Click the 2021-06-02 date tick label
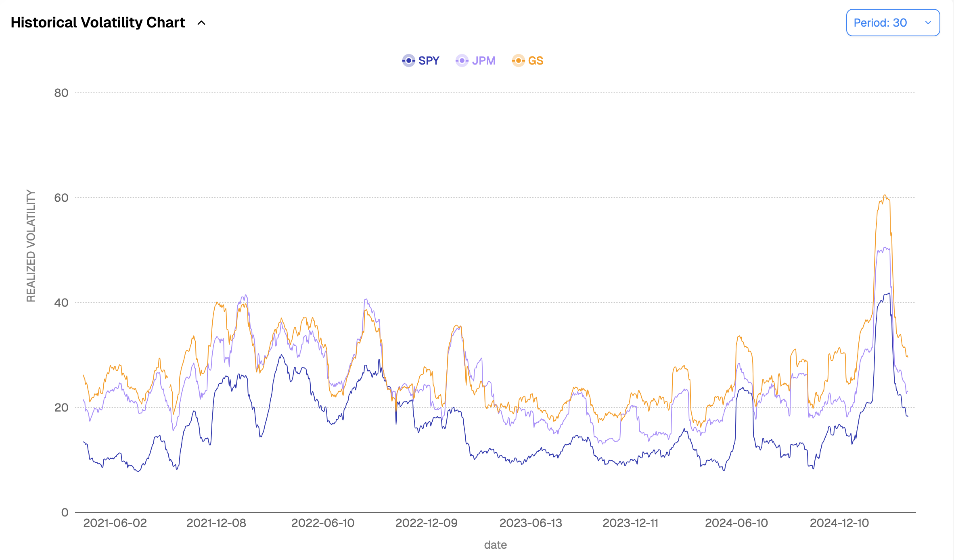The height and width of the screenshot is (560, 954). [x=115, y=523]
